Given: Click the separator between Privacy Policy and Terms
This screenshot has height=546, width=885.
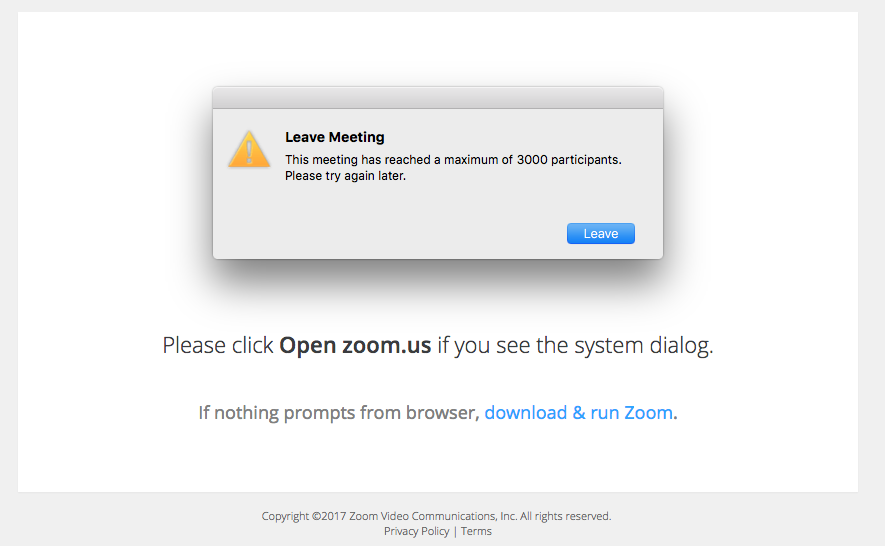Looking at the screenshot, I should point(455,531).
